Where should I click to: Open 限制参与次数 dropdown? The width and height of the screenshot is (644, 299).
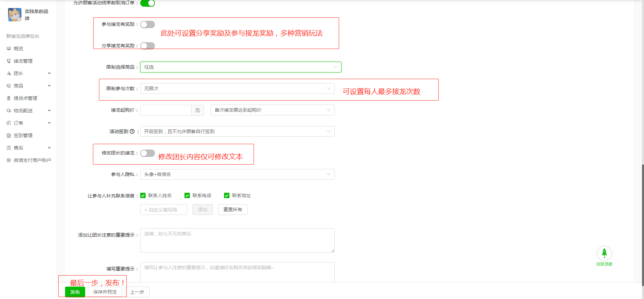point(237,88)
